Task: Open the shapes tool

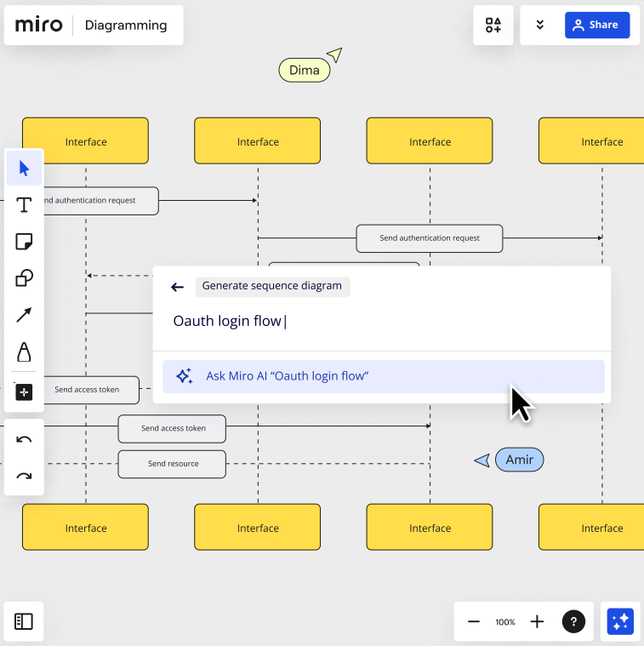Action: (24, 277)
